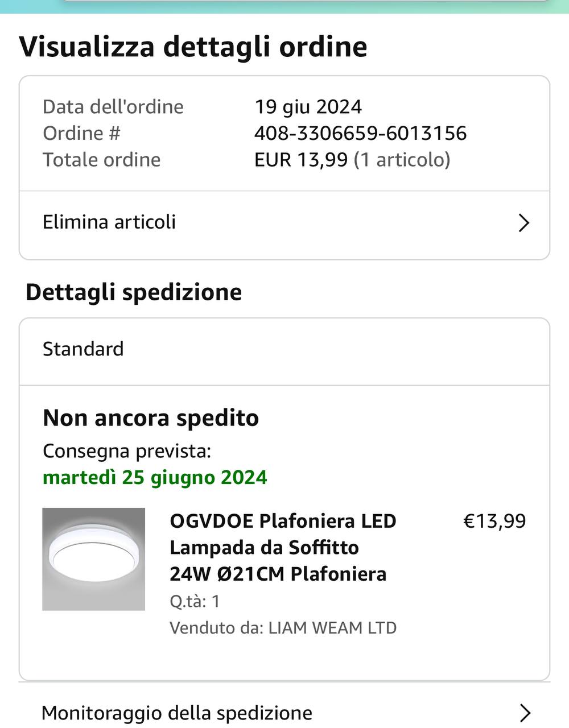
Task: Click the Non ancora spedito status heading
Action: 151,418
